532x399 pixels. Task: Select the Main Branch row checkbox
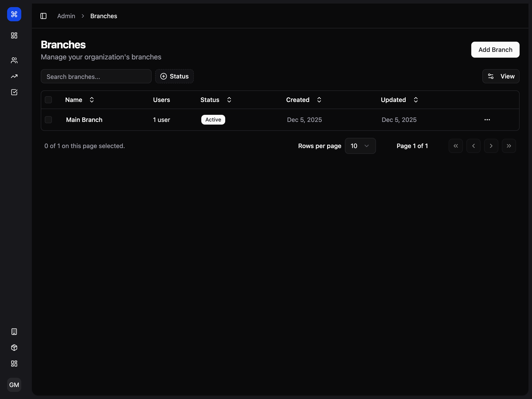48,119
